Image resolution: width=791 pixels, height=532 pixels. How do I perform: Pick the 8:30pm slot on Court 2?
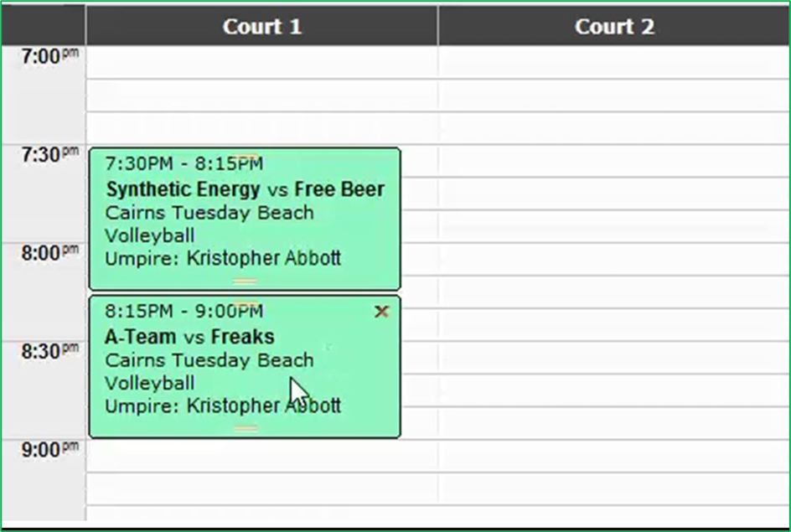pyautogui.click(x=614, y=358)
